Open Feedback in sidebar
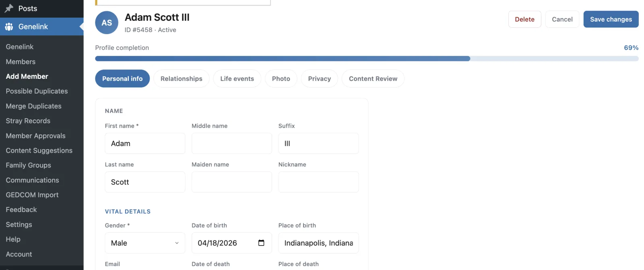Image resolution: width=644 pixels, height=270 pixels. coord(21,210)
